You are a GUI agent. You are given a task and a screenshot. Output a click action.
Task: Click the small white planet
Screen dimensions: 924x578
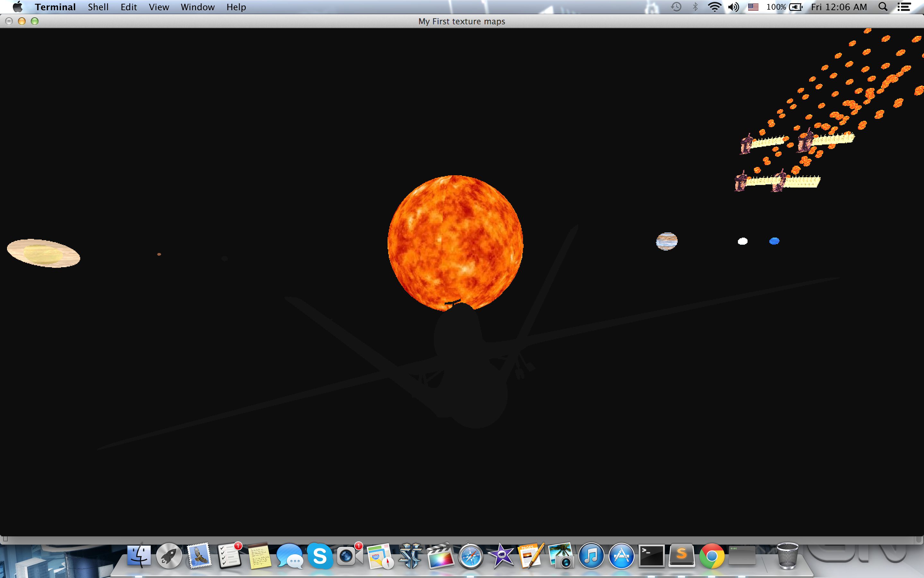(x=743, y=241)
